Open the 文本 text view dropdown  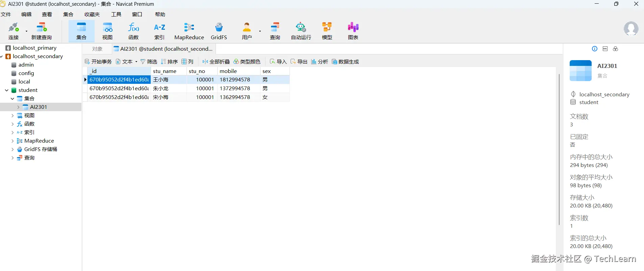pyautogui.click(x=127, y=61)
